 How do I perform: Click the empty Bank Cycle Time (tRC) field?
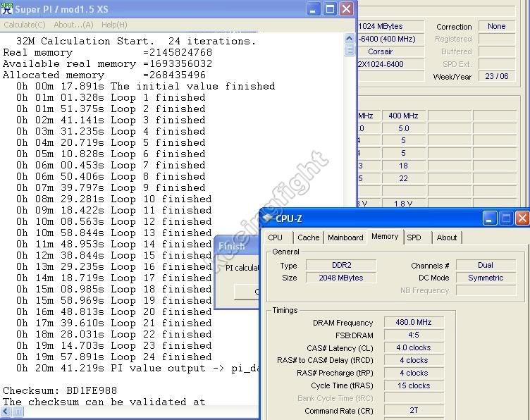414,398
